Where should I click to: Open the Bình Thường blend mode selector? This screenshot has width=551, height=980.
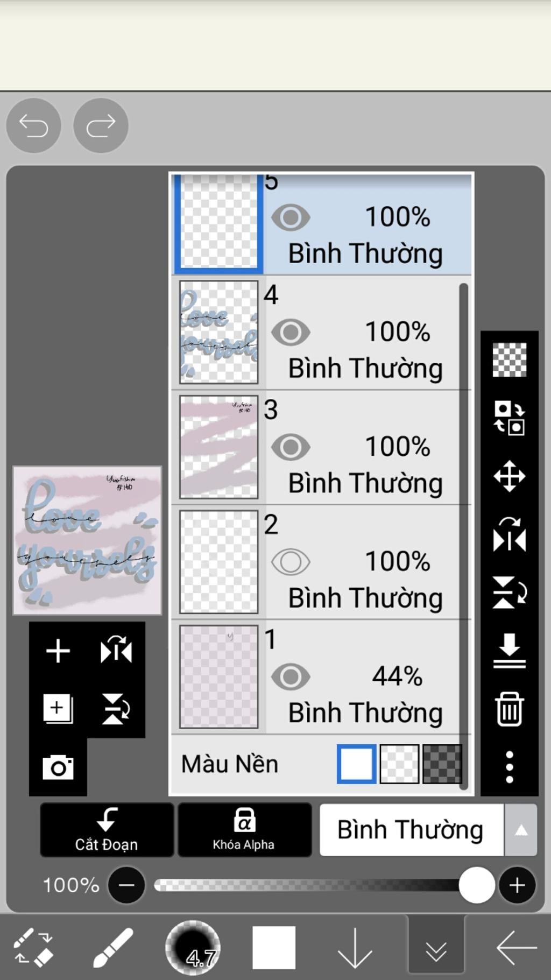pyautogui.click(x=412, y=830)
